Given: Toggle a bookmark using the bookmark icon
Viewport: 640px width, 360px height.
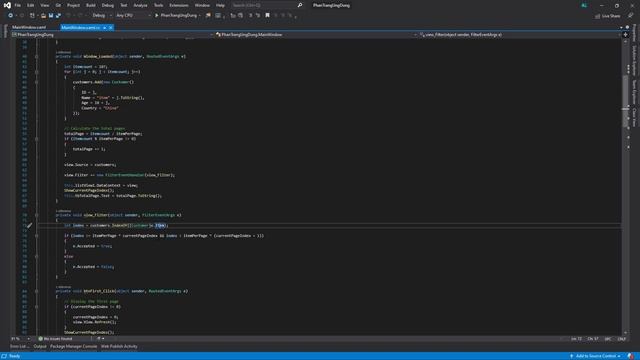Looking at the screenshot, I should click(x=267, y=16).
